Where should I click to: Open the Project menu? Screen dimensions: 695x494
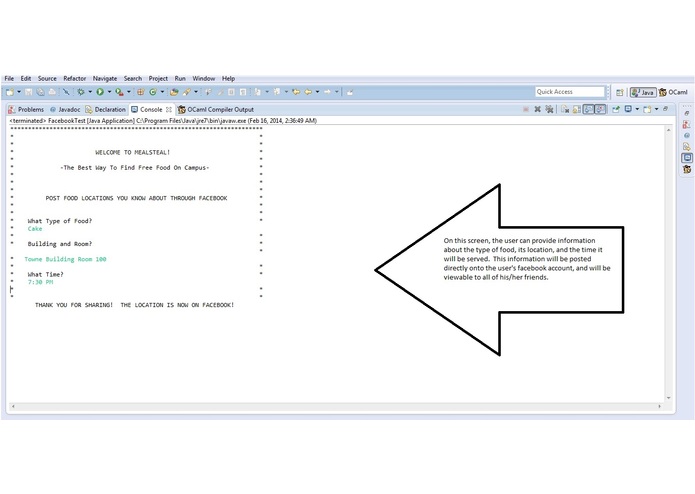(x=158, y=78)
